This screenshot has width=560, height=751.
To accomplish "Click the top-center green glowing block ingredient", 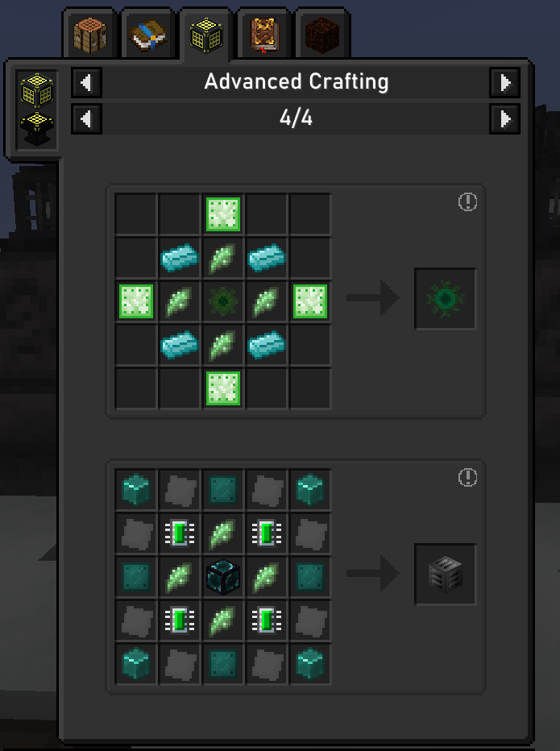I will [223, 214].
